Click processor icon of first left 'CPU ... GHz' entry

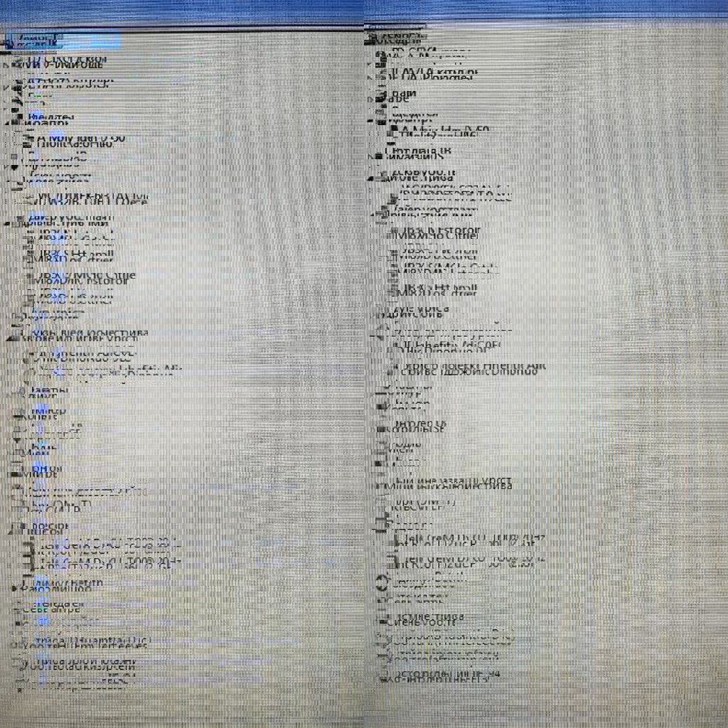click(x=28, y=547)
